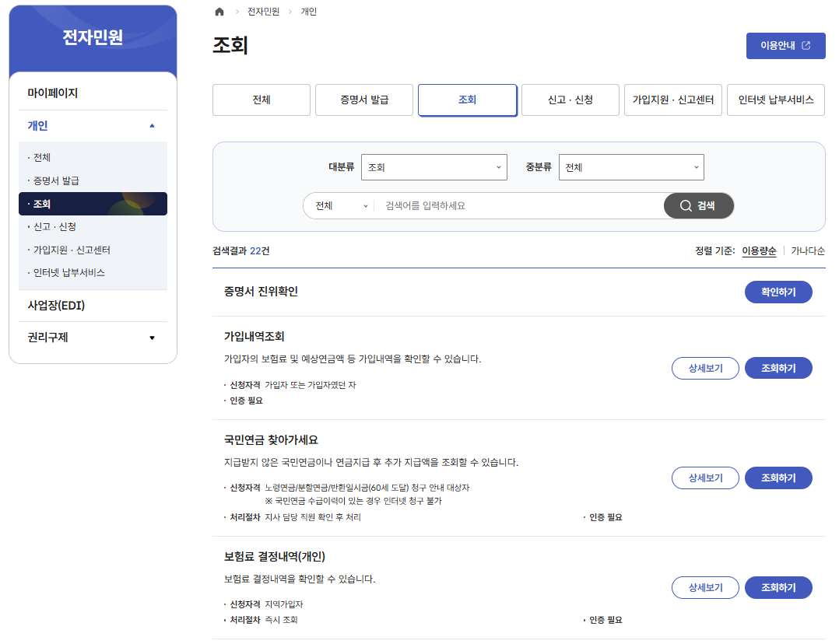Switch to the 증명서 발급 tab
Screen dimensions: 839x644
(x=363, y=100)
